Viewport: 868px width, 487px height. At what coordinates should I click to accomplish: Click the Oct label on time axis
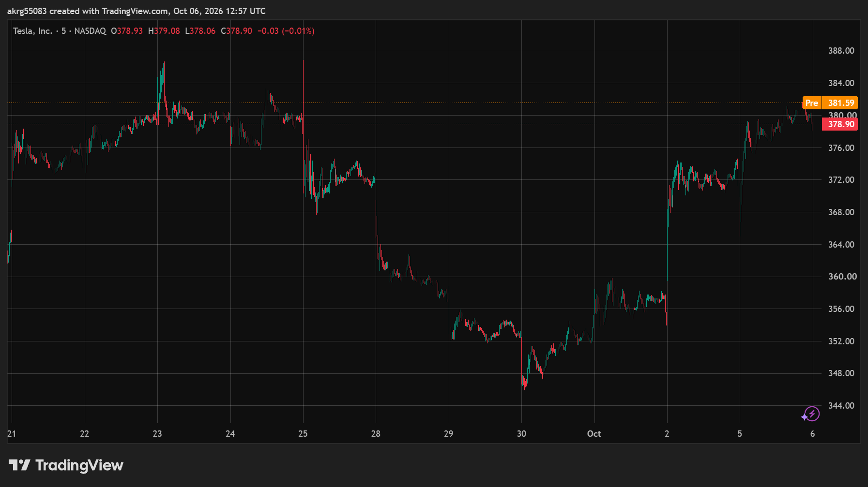594,434
